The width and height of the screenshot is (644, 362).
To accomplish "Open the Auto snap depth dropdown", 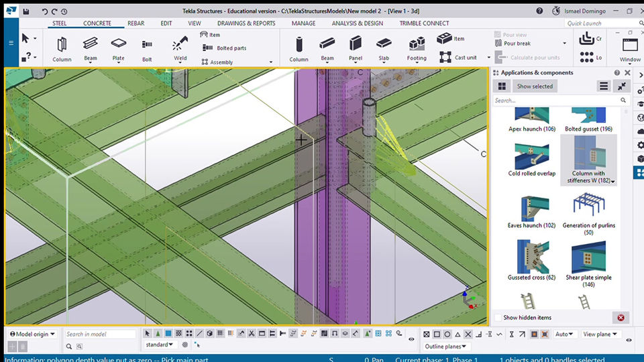I will pyautogui.click(x=564, y=335).
